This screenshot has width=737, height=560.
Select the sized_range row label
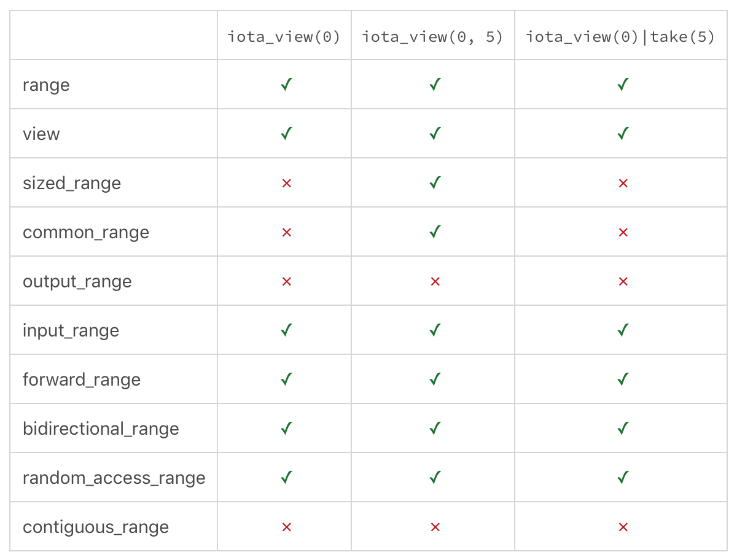[72, 184]
